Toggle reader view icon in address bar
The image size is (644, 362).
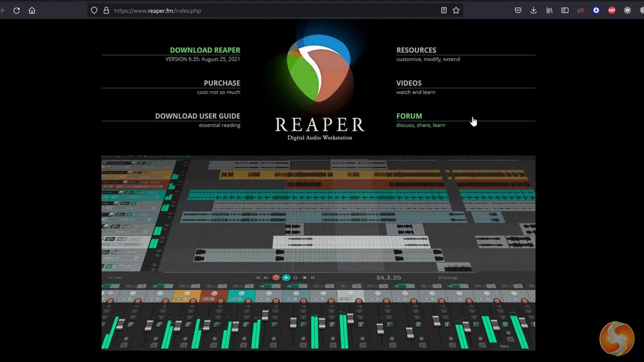(x=444, y=11)
